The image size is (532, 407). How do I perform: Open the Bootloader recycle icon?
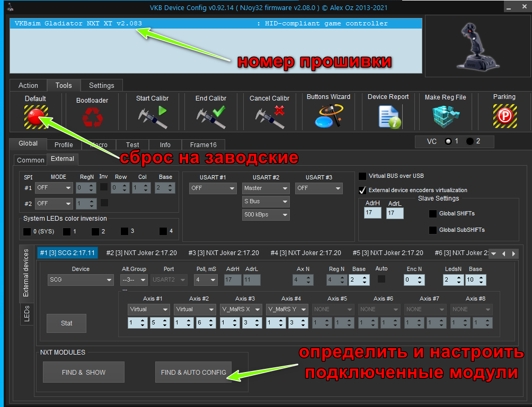[92, 117]
